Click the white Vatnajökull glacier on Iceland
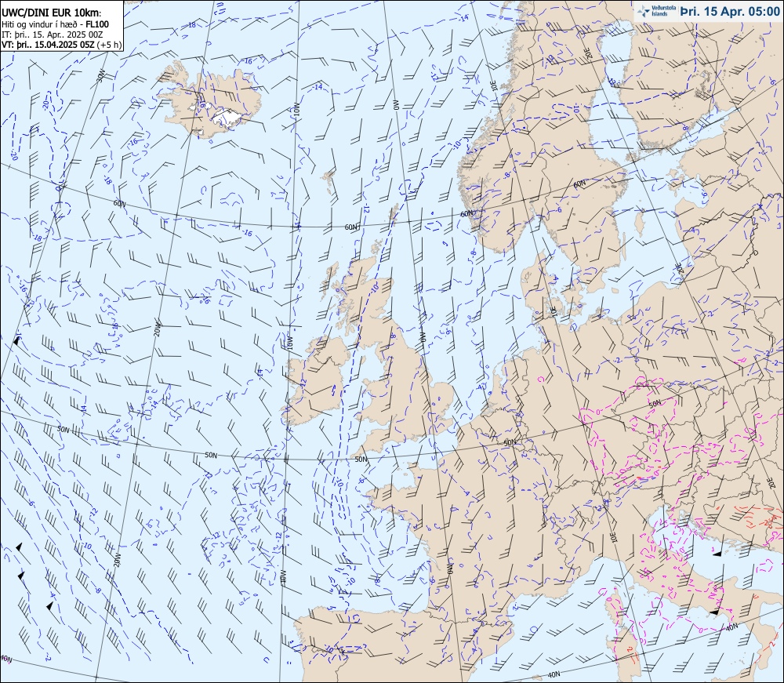 pyautogui.click(x=227, y=117)
